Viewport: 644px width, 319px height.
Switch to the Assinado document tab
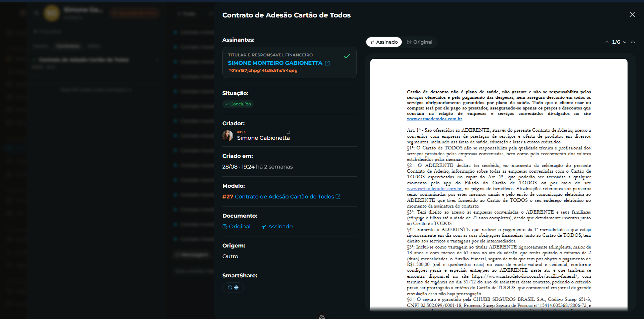384,42
